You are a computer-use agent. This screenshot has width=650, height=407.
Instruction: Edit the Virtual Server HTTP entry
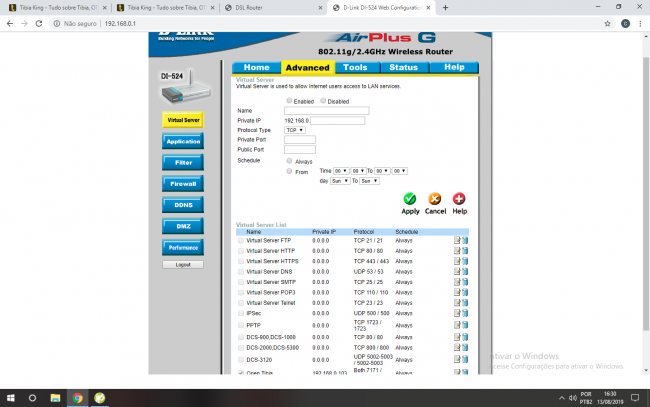coord(457,250)
